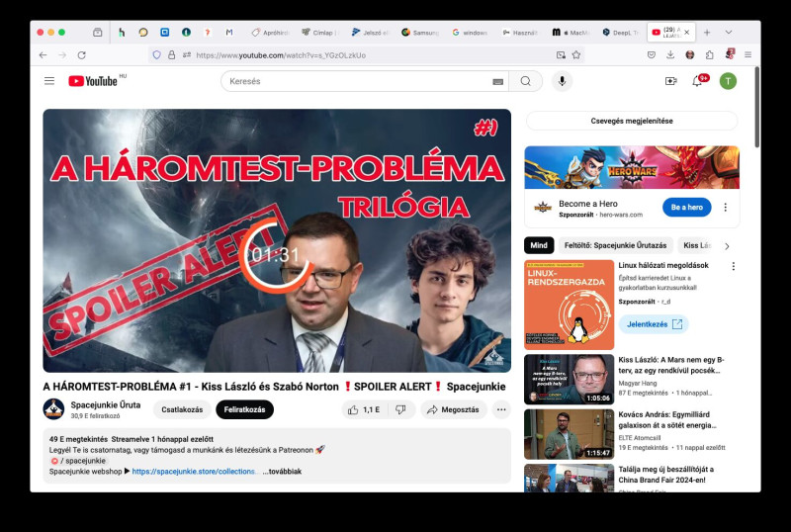Open Spacejunkie channel avatar
This screenshot has height=532, width=791.
pos(53,408)
